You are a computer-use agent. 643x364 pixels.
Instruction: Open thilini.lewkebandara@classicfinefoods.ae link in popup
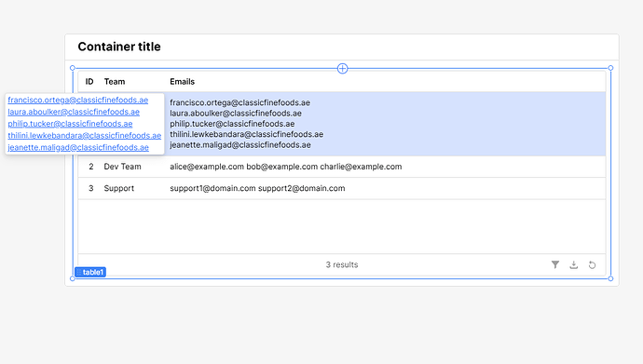point(85,136)
